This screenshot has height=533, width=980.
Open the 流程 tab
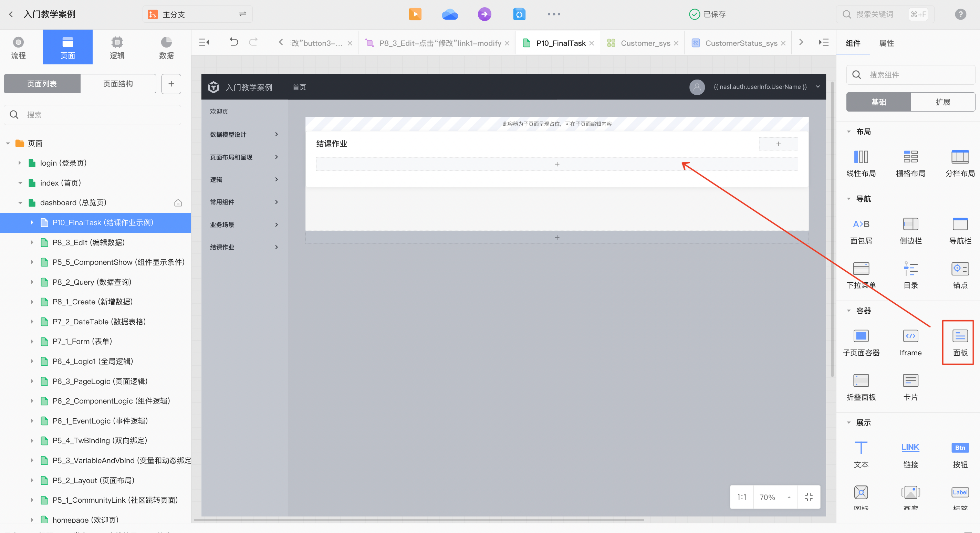click(x=18, y=48)
